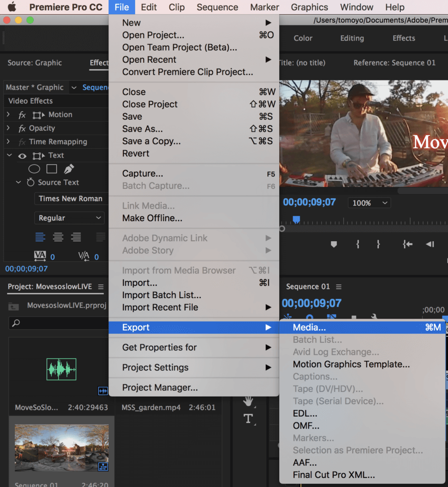Image resolution: width=448 pixels, height=487 pixels.
Task: Select the rectangle mask tool under Text
Action: [x=51, y=169]
